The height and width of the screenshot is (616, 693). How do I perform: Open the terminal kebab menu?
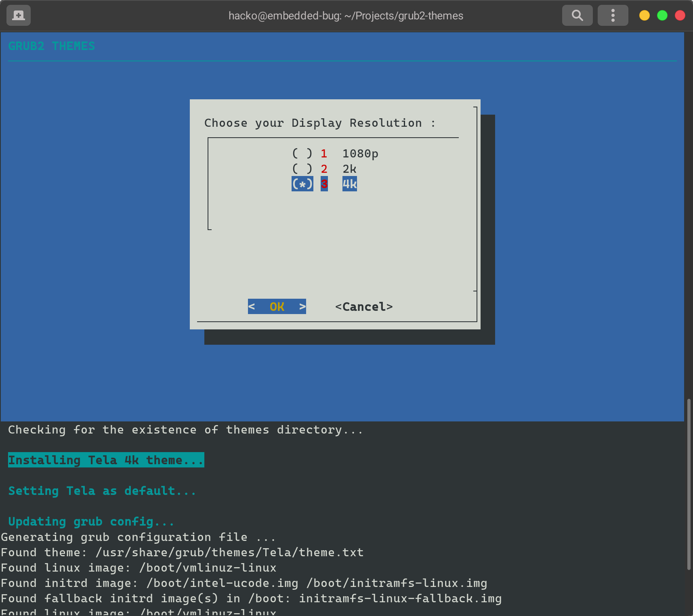coord(613,15)
